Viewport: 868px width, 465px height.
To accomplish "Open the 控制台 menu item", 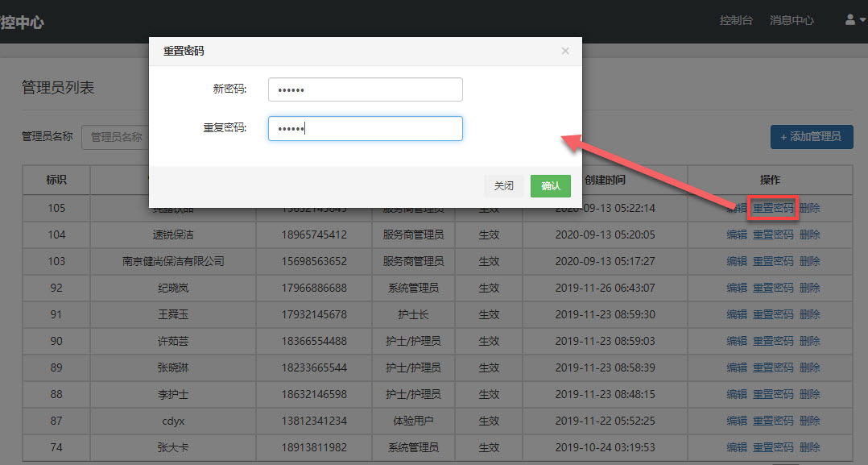I will coord(736,20).
